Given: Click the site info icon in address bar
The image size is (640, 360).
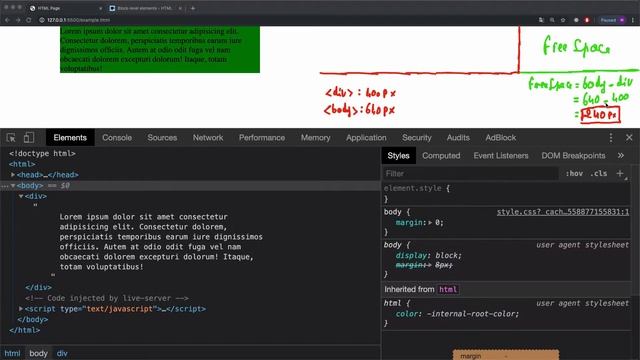Looking at the screenshot, I should 42,20.
